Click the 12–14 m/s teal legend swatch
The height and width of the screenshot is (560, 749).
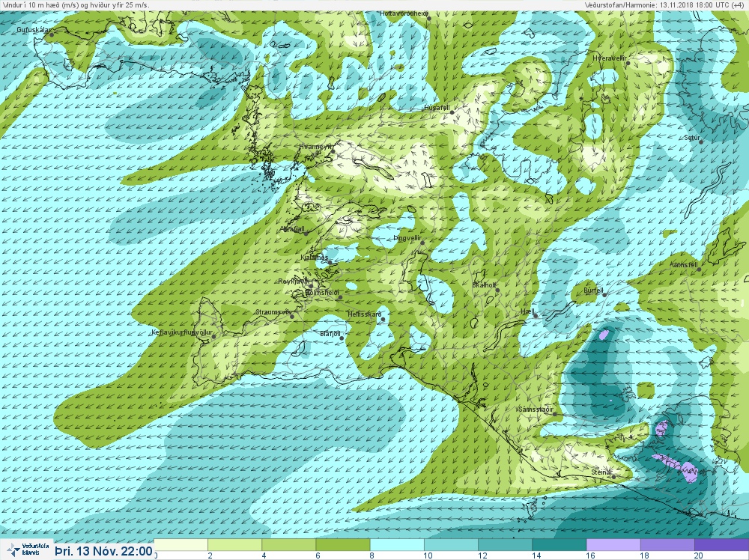[505, 545]
